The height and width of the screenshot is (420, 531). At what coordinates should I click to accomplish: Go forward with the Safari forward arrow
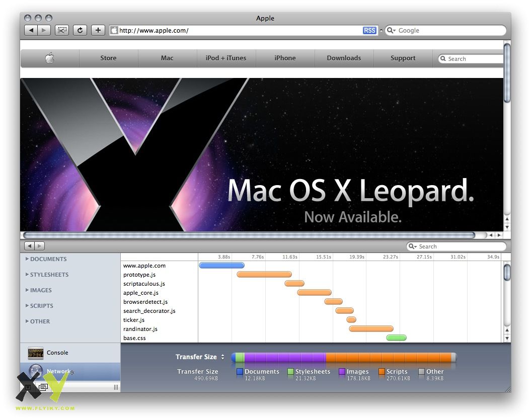pyautogui.click(x=44, y=31)
